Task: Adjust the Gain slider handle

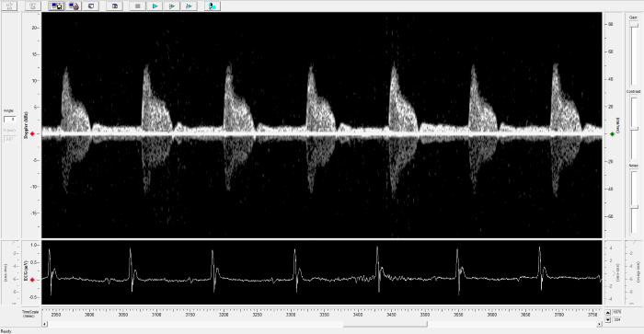Action: pos(635,26)
